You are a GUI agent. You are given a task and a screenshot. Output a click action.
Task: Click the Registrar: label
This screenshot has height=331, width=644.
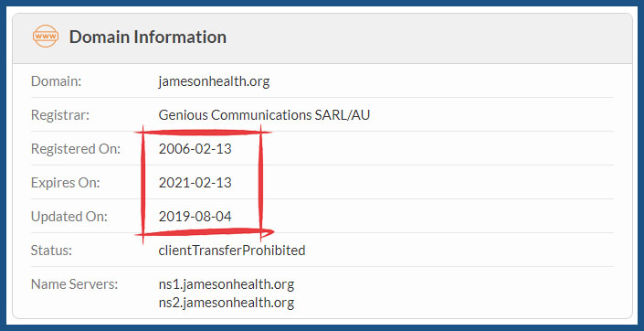click(x=60, y=114)
